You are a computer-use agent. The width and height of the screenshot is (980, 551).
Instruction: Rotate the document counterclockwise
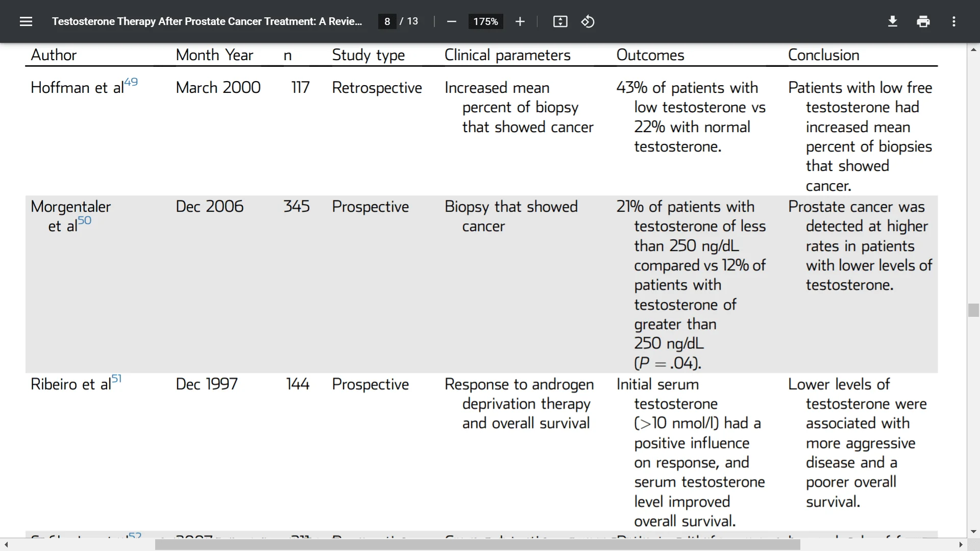pyautogui.click(x=587, y=21)
